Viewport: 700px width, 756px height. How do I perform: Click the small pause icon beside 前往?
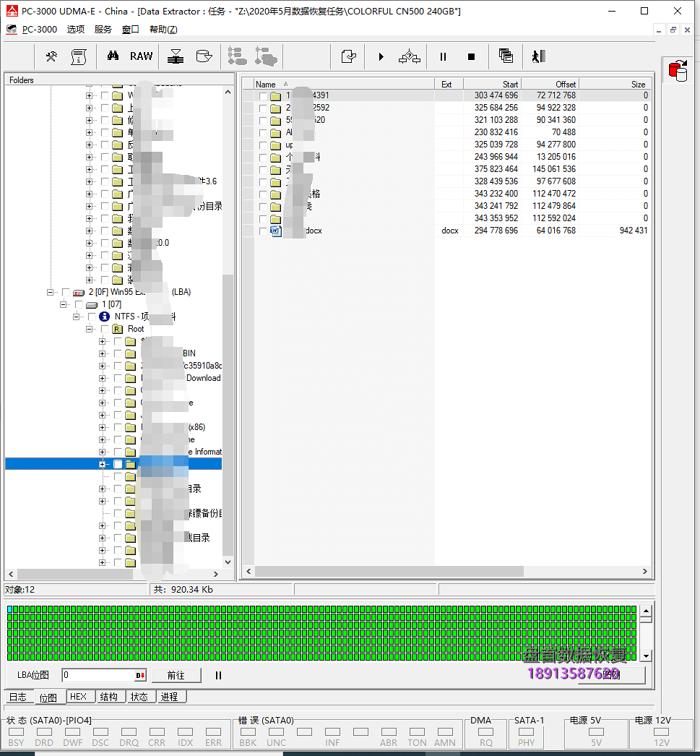(218, 676)
